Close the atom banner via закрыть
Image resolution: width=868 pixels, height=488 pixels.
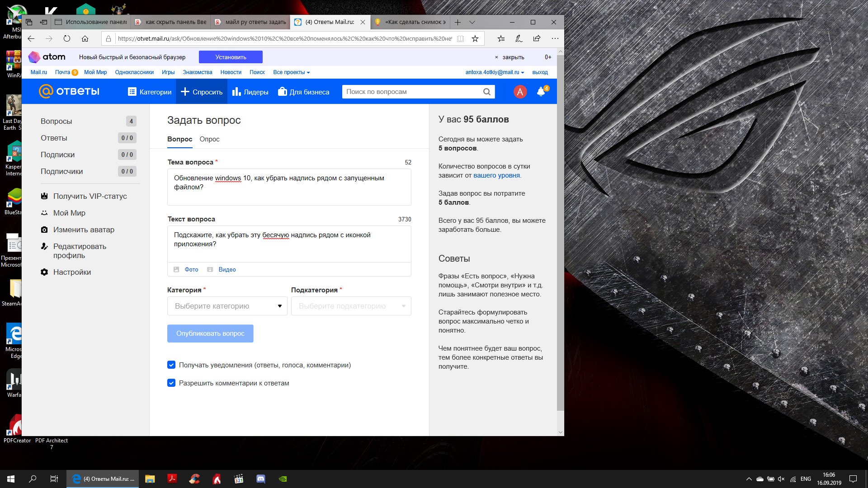[509, 57]
